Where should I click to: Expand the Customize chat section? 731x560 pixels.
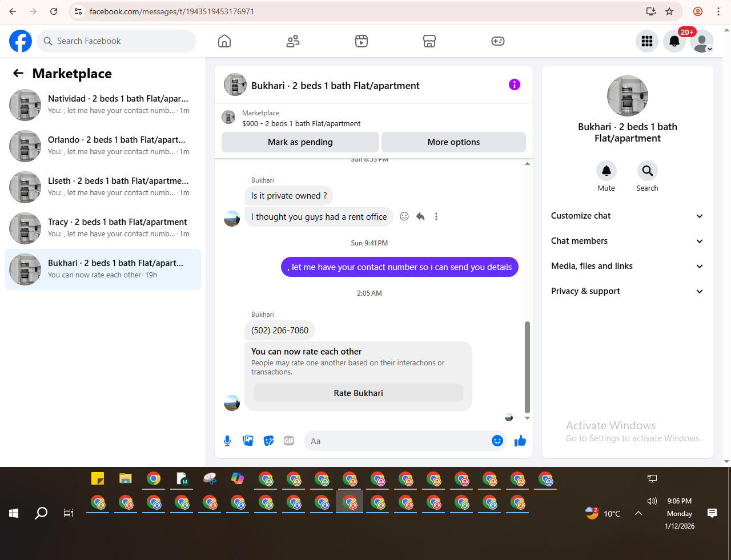click(627, 216)
